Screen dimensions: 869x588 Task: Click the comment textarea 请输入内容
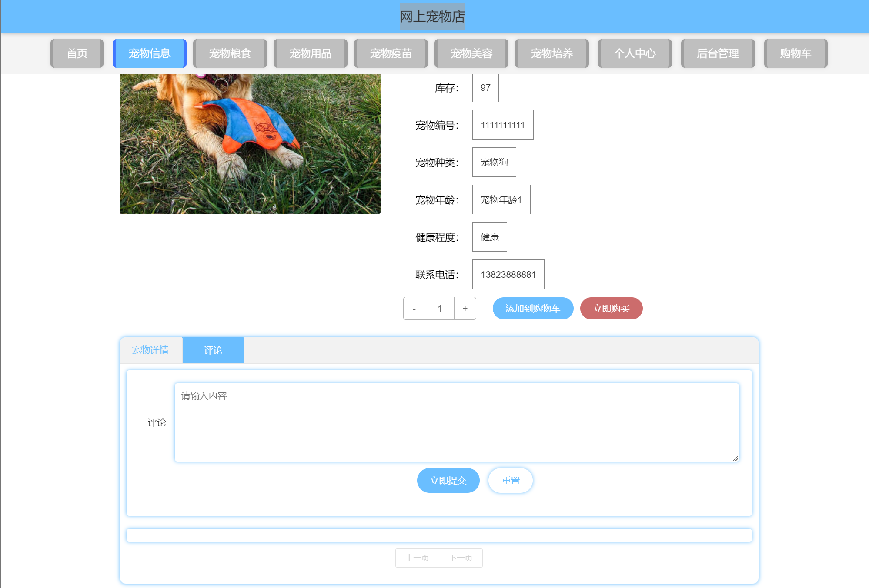[456, 422]
